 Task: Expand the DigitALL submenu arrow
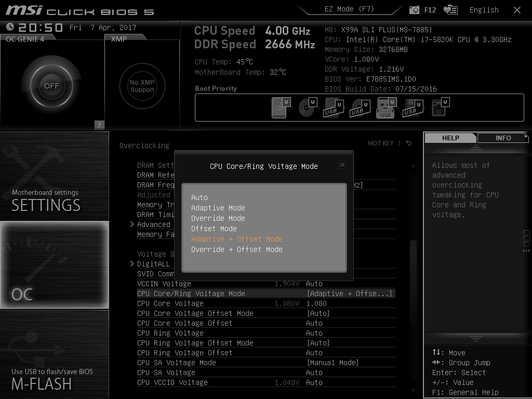[132, 263]
